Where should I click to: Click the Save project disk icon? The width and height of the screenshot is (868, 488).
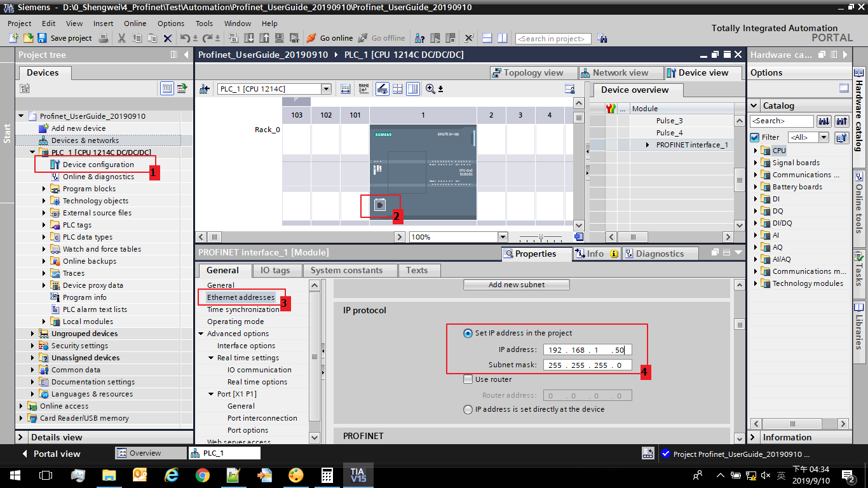42,38
